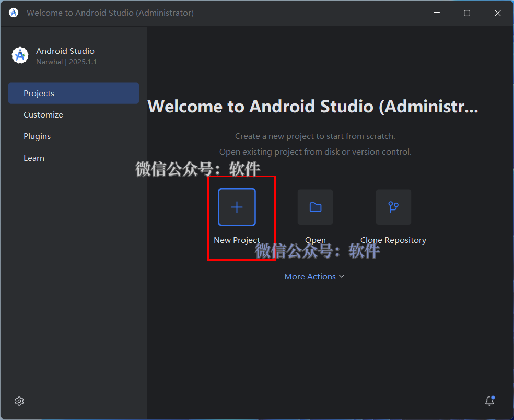Click the Android Studio product name text
The width and height of the screenshot is (514, 420).
coord(65,51)
